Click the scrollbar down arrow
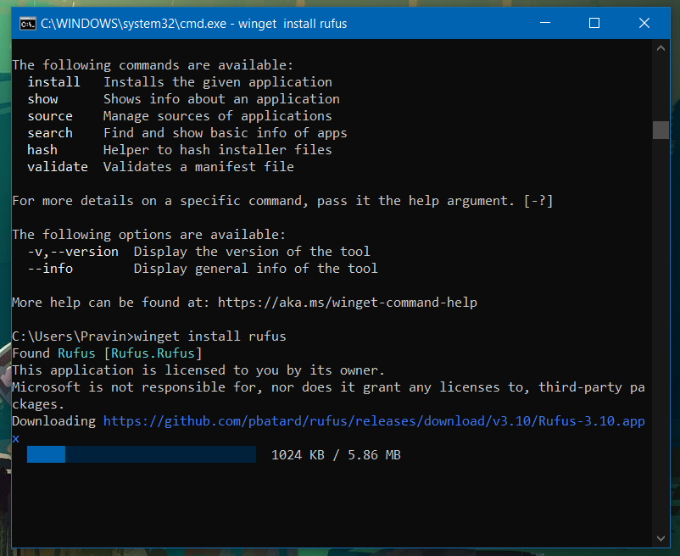 660,538
